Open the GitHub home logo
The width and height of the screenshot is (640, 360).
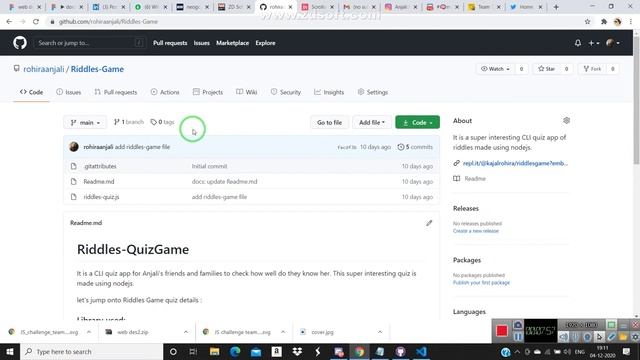coord(20,42)
